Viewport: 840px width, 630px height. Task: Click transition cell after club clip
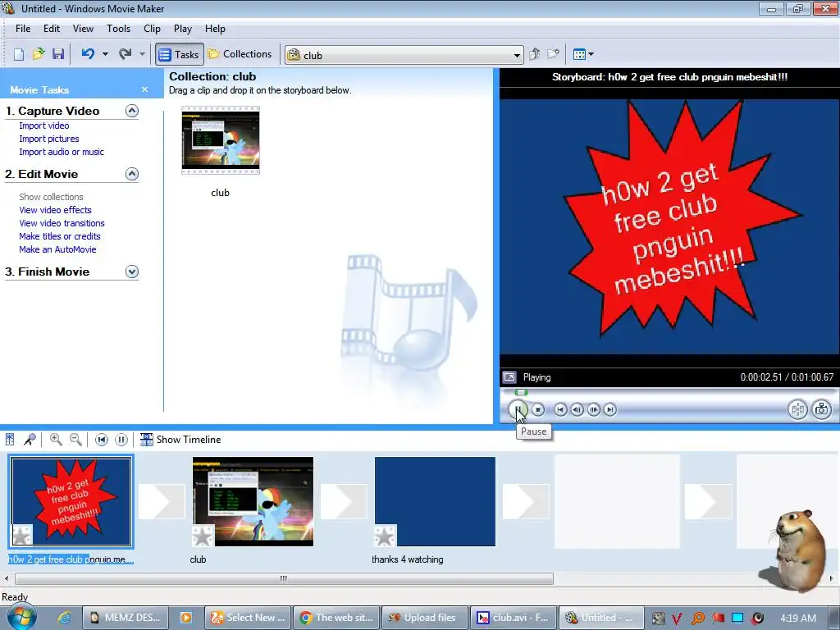pos(344,502)
